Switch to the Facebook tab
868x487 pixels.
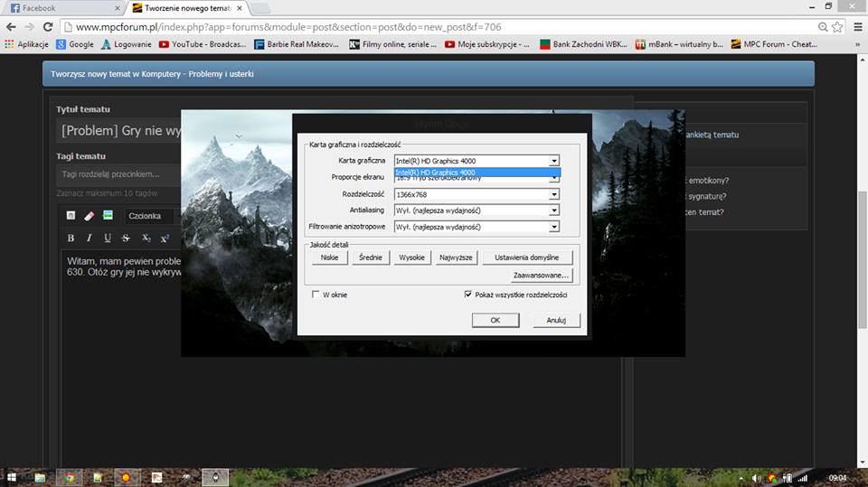pos(62,8)
